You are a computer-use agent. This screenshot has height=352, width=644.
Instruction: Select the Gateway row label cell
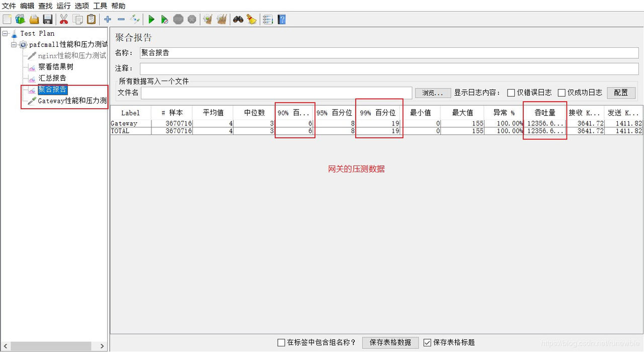click(131, 123)
